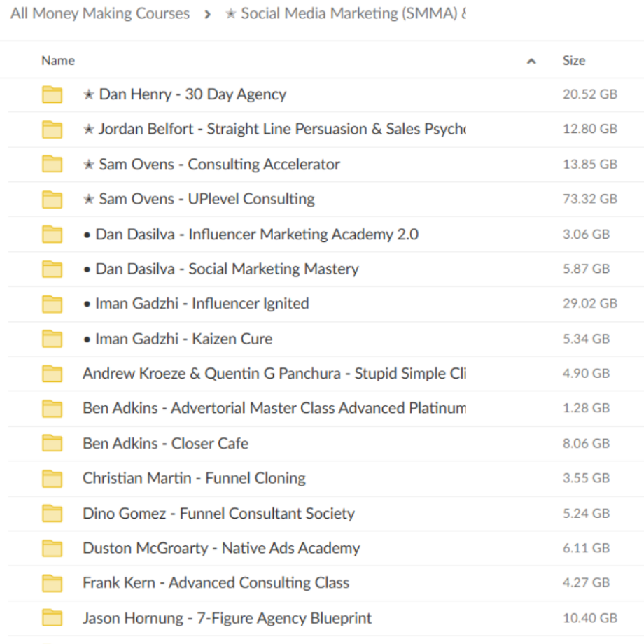The height and width of the screenshot is (644, 644).
Task: Open Dan Dasilva - Influencer Marketing Academy 2.0
Action: (251, 234)
